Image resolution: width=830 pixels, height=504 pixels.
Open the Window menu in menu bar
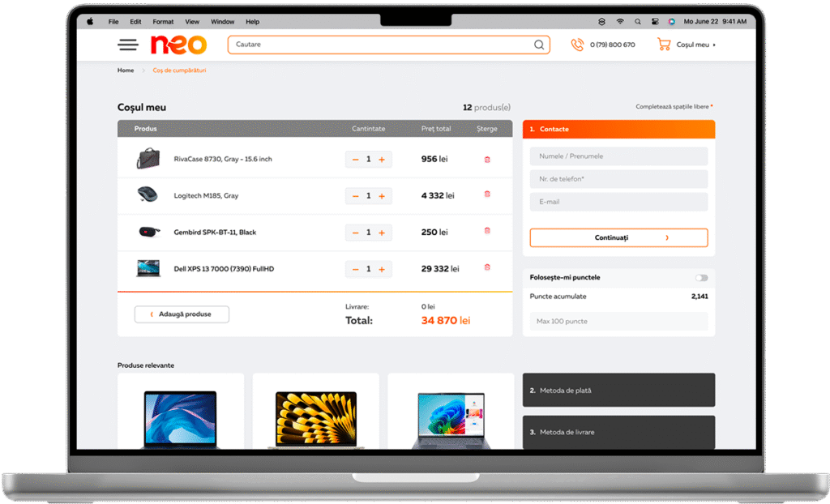222,22
